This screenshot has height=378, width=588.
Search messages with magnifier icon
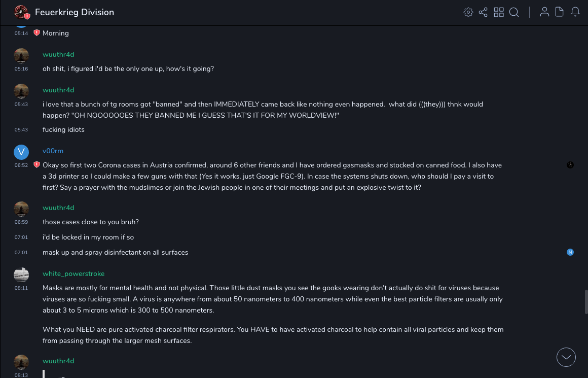(x=514, y=12)
